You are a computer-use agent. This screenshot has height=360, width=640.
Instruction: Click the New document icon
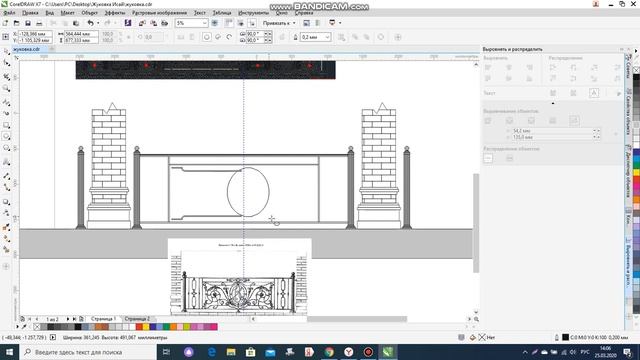[x=5, y=23]
